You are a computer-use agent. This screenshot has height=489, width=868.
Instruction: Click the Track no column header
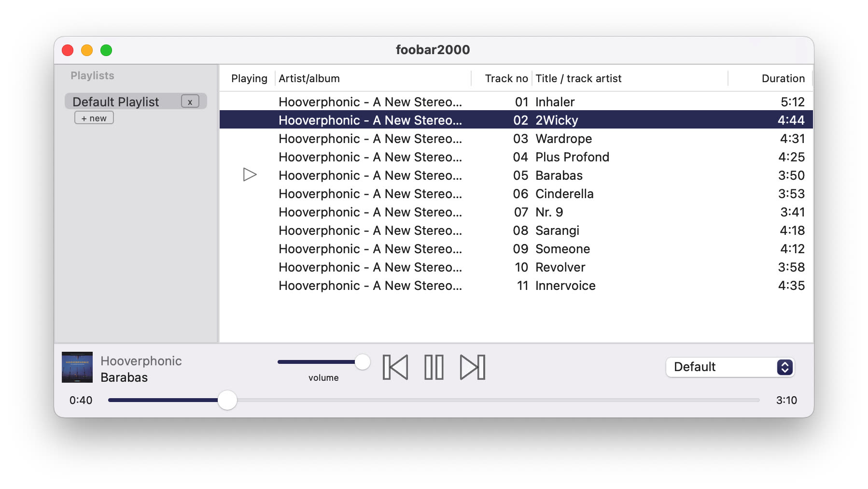point(505,78)
